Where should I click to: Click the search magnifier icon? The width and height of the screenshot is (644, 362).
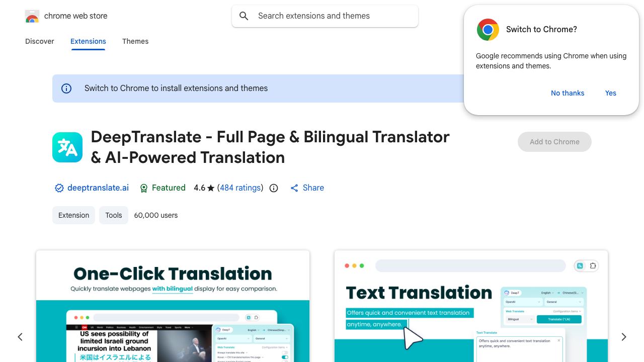(244, 16)
